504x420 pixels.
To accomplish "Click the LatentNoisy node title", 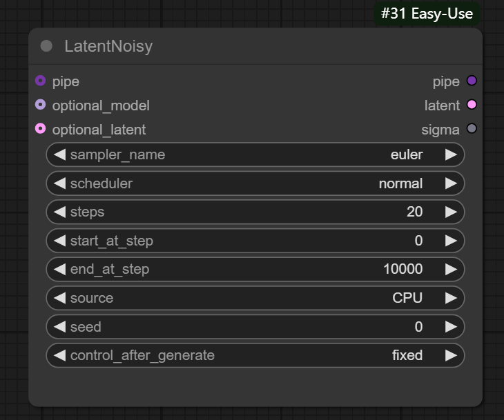I will 108,46.
